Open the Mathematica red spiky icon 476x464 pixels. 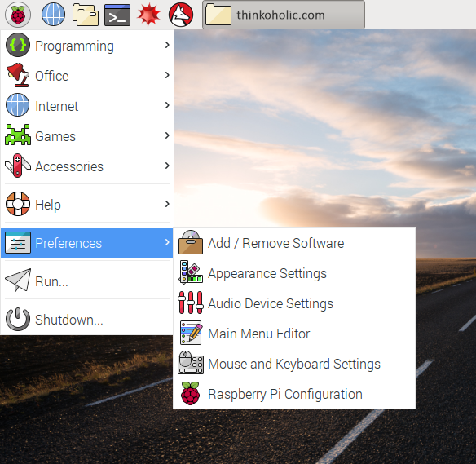point(148,15)
